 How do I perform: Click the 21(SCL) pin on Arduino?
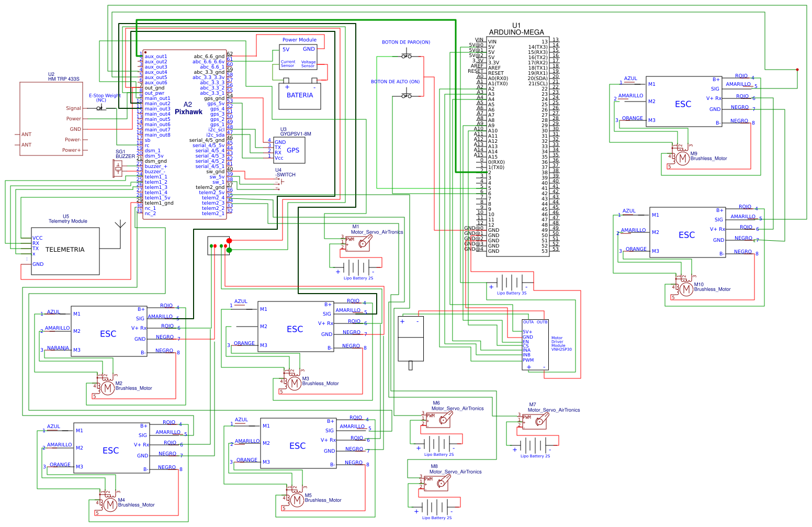click(538, 84)
